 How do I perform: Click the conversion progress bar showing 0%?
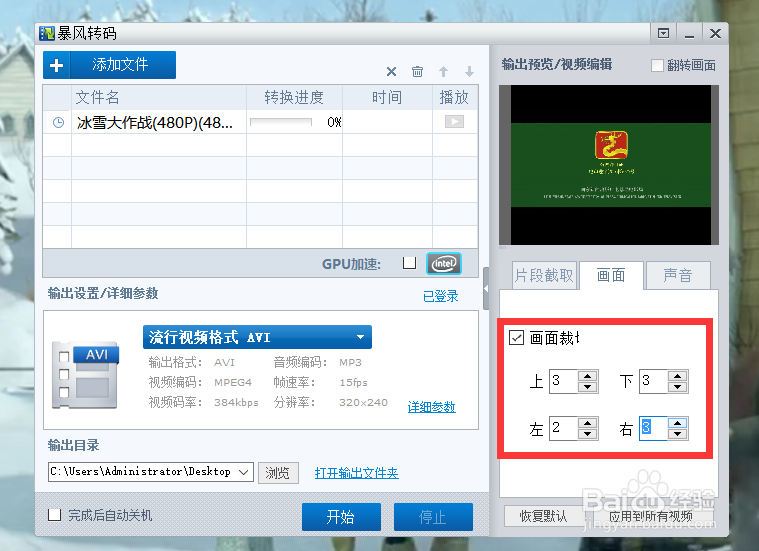(x=281, y=122)
